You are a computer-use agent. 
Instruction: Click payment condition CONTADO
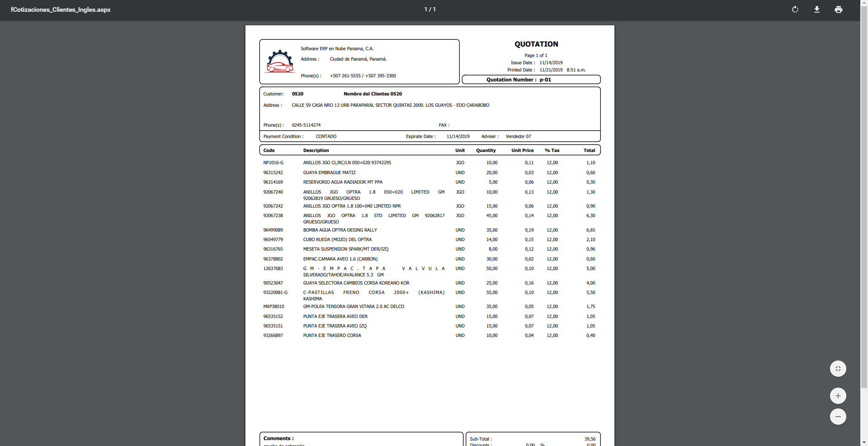coord(326,136)
